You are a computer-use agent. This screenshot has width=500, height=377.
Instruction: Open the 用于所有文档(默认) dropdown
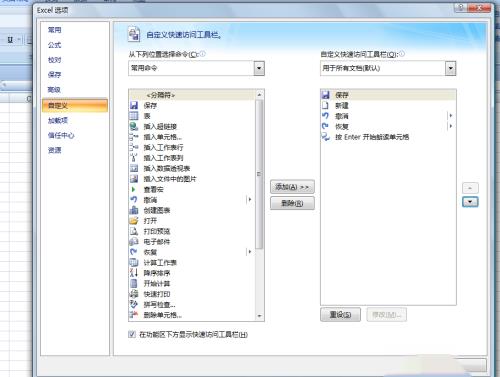(451, 68)
